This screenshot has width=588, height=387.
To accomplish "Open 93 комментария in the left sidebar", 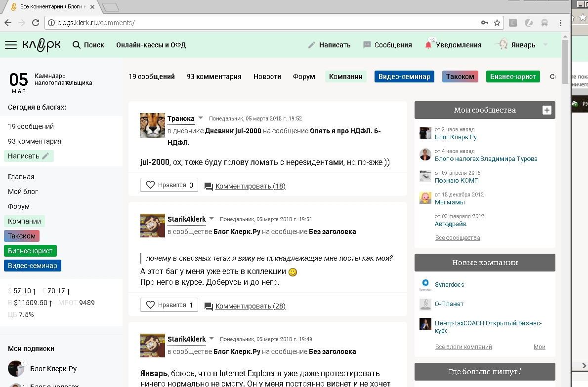I will (x=35, y=141).
